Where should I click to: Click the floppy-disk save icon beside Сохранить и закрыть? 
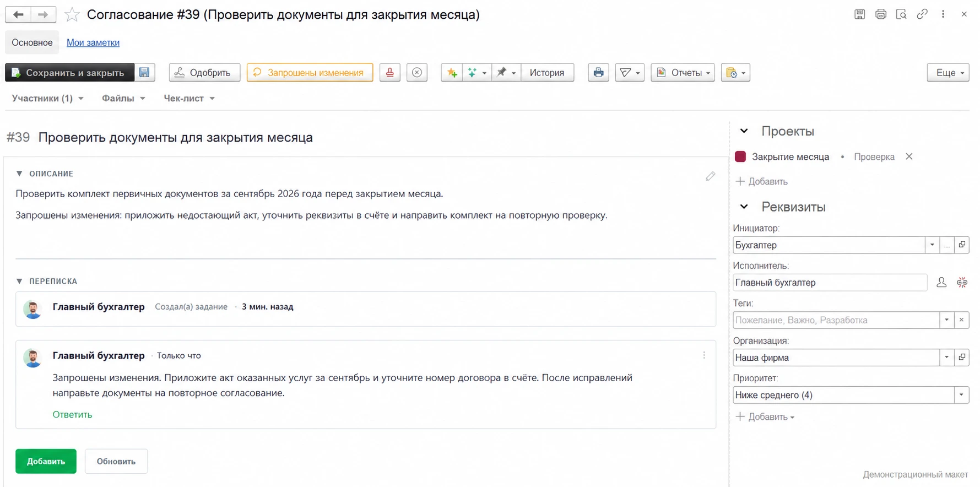click(144, 73)
